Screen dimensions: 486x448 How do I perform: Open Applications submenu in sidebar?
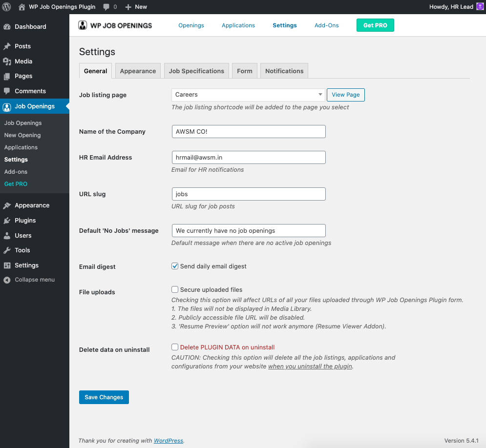point(21,147)
